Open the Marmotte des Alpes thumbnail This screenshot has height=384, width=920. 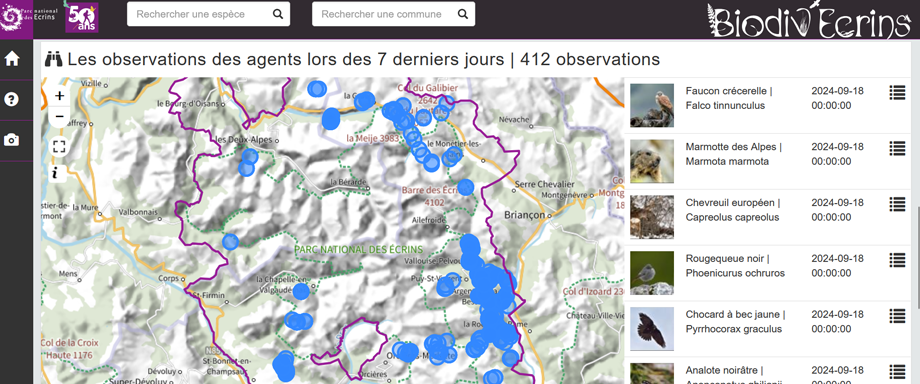(652, 161)
